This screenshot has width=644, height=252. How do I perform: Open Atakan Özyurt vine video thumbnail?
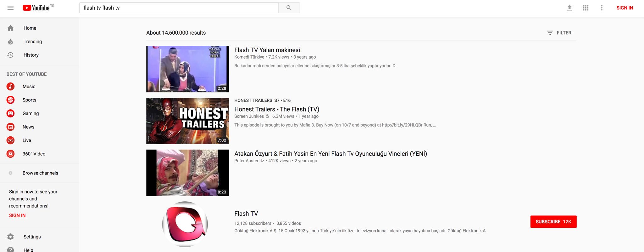pos(188,173)
